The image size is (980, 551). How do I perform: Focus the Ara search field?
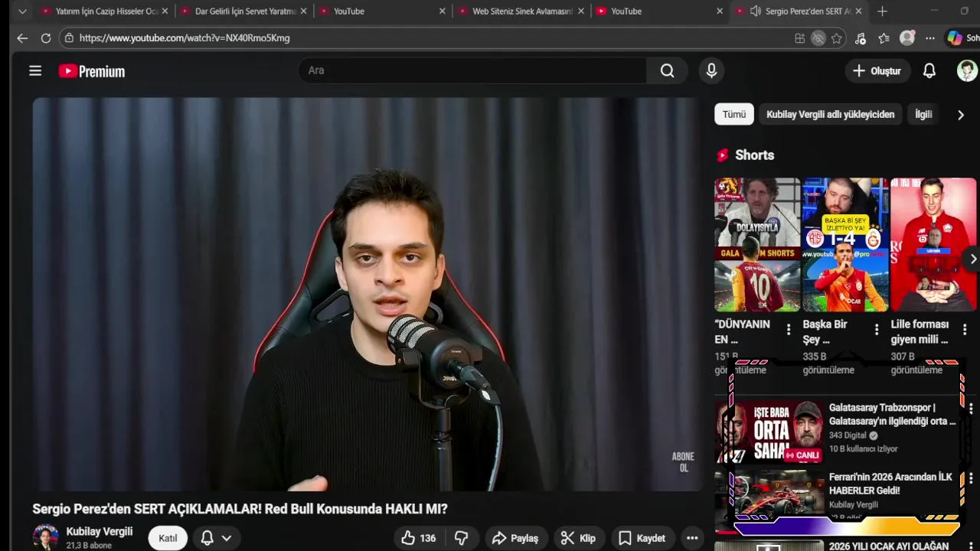click(x=473, y=70)
